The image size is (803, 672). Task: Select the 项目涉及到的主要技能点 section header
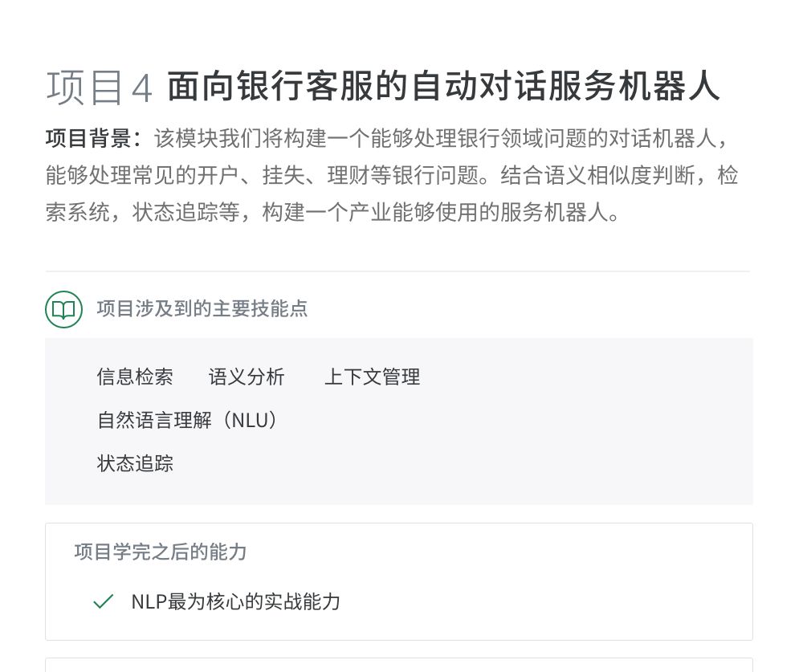202,308
